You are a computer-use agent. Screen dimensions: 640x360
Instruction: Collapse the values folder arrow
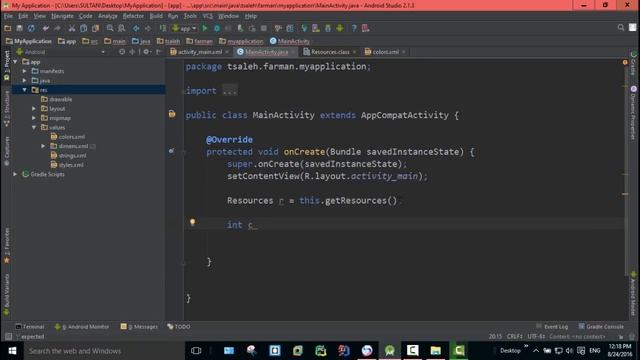point(34,127)
